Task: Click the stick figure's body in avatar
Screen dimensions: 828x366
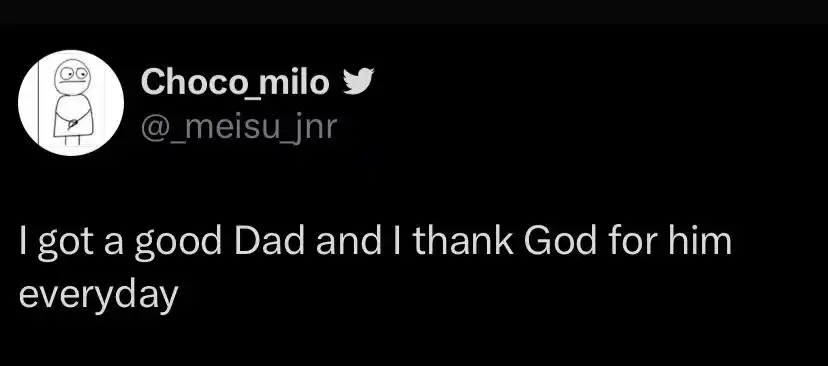Action: click(x=73, y=117)
